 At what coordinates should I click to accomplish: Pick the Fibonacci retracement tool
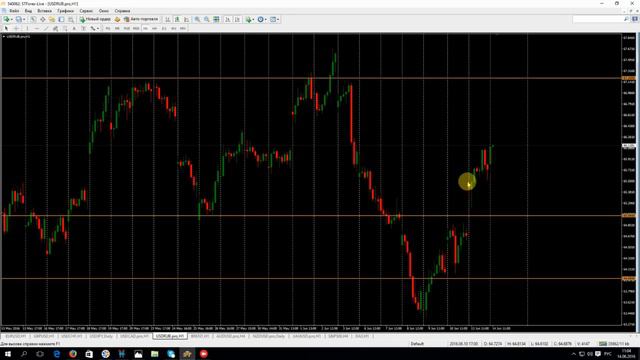coord(65,28)
